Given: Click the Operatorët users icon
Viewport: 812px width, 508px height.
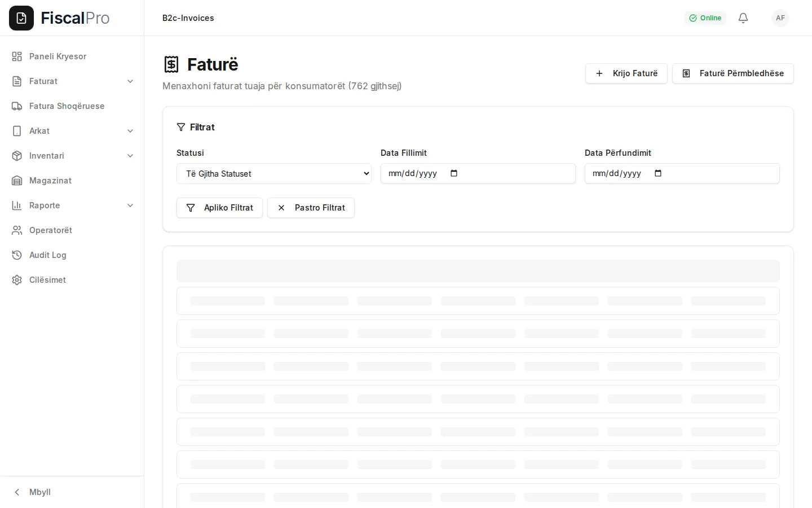Looking at the screenshot, I should 17,230.
